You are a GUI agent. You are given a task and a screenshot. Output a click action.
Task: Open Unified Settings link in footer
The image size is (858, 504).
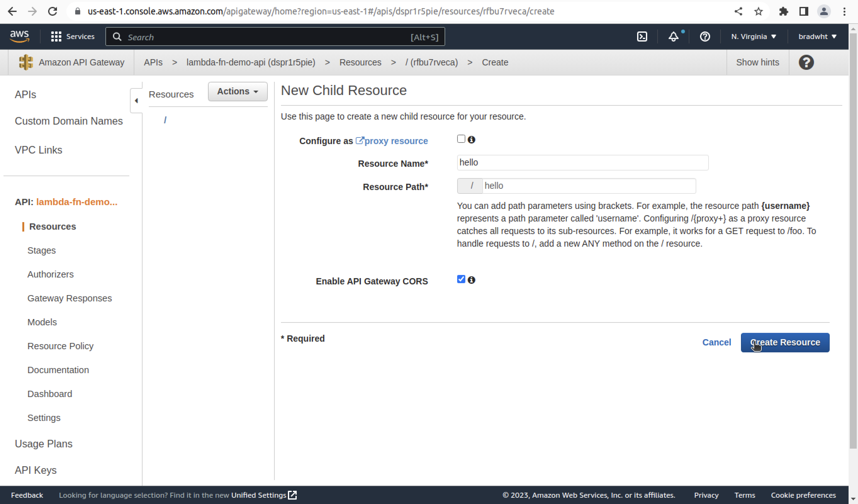[264, 495]
